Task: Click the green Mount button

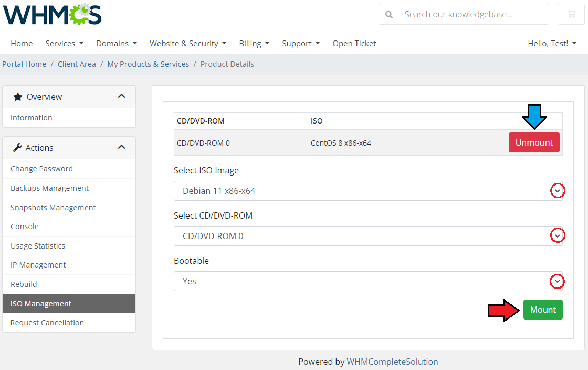Action: coord(543,310)
